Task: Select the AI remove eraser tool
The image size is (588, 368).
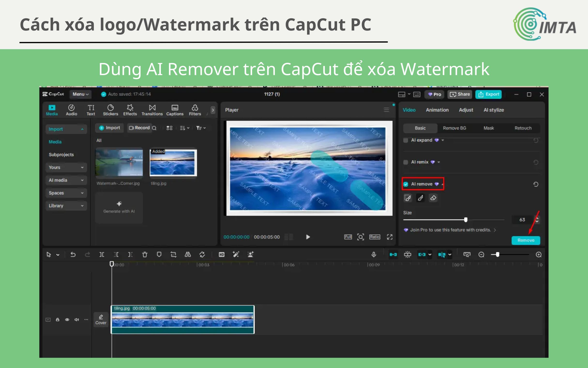Action: tap(433, 198)
